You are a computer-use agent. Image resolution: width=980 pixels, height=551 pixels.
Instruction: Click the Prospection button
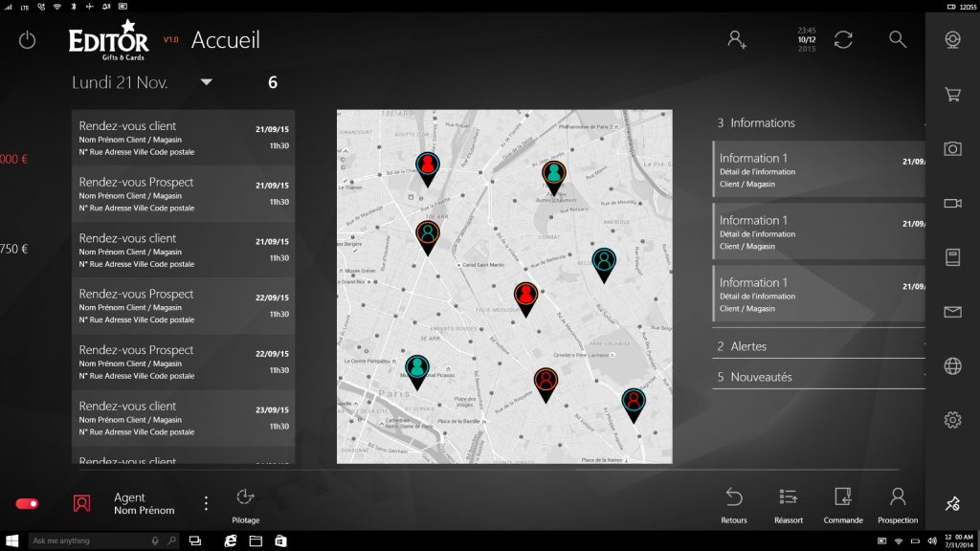coord(897,503)
